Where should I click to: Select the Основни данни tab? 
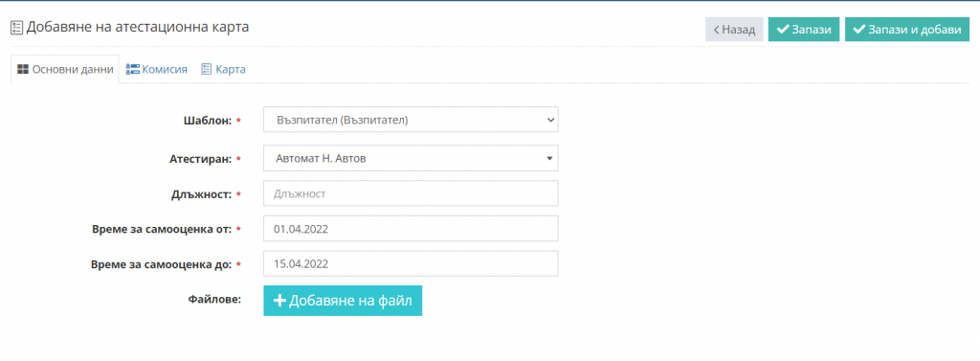[x=65, y=70]
